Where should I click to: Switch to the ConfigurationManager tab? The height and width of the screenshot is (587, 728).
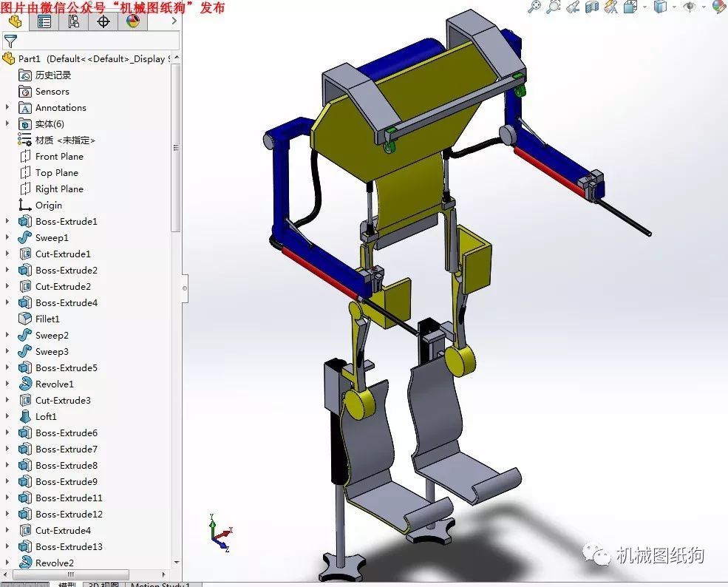coord(73,21)
